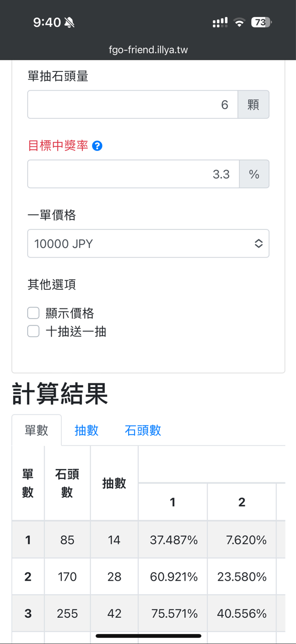Click the 目標中獎率 input showing 3.3
The width and height of the screenshot is (296, 644).
tap(133, 174)
